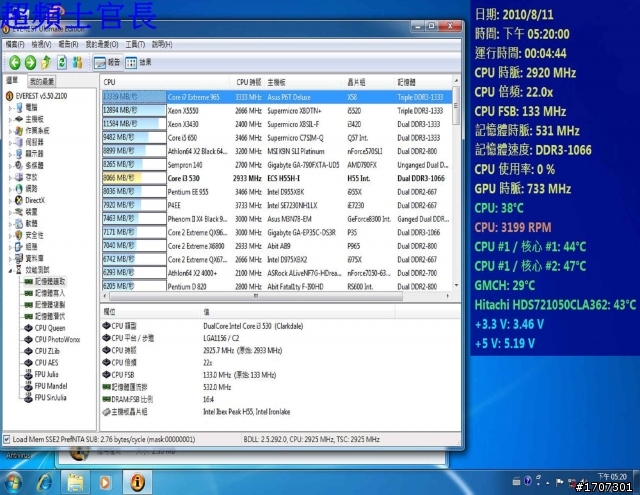The height and width of the screenshot is (495, 640).
Task: Click the 13339 MB/秒 result bar
Action: point(134,97)
